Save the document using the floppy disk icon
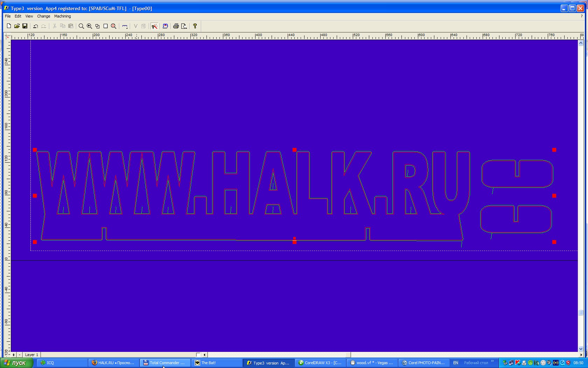588x368 pixels. coord(25,26)
